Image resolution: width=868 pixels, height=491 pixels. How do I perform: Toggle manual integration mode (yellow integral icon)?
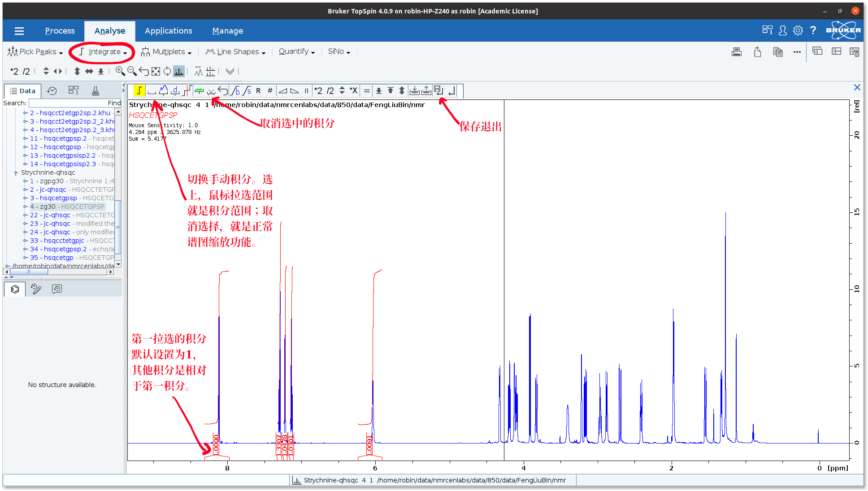(x=139, y=91)
